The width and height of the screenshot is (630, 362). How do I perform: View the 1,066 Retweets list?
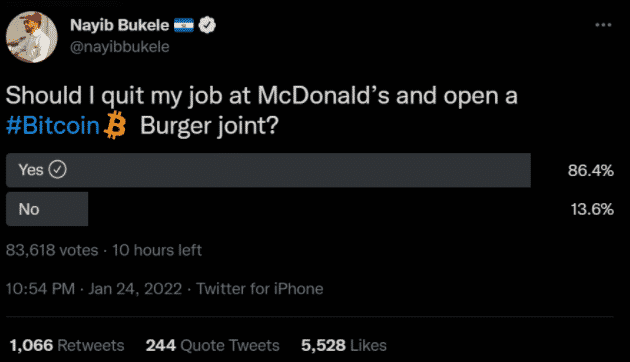pyautogui.click(x=67, y=346)
